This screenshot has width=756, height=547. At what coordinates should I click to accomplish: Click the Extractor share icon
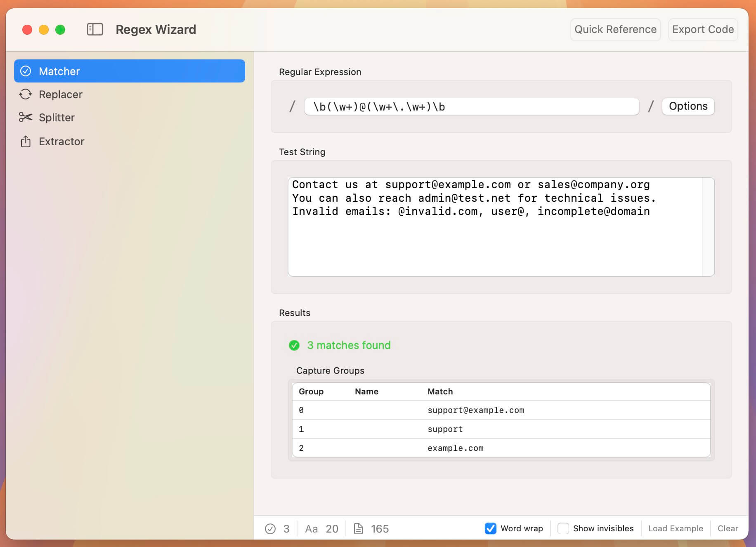coord(26,141)
